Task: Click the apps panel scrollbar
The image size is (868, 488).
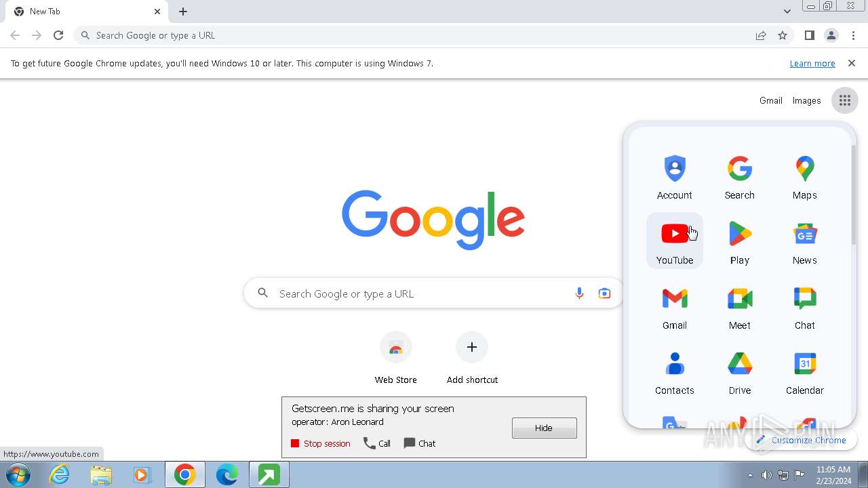Action: pyautogui.click(x=853, y=195)
